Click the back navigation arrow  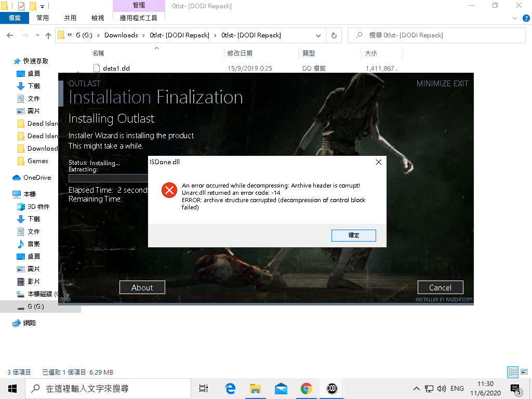(10, 35)
